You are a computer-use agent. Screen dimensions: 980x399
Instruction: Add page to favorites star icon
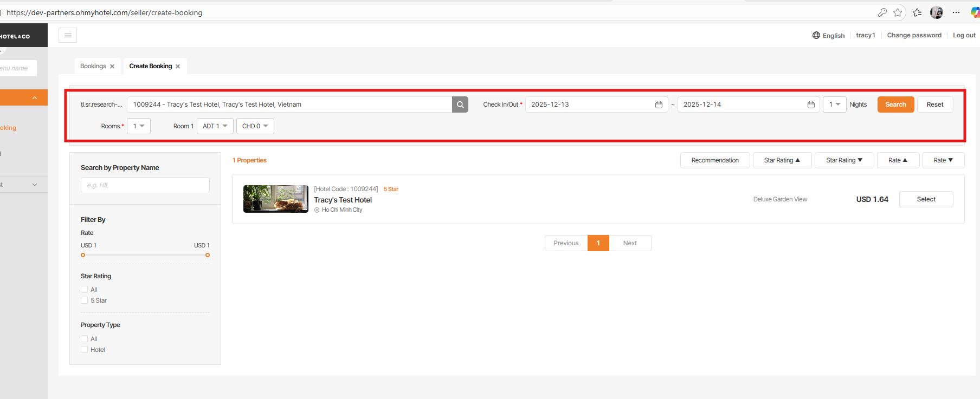tap(898, 12)
